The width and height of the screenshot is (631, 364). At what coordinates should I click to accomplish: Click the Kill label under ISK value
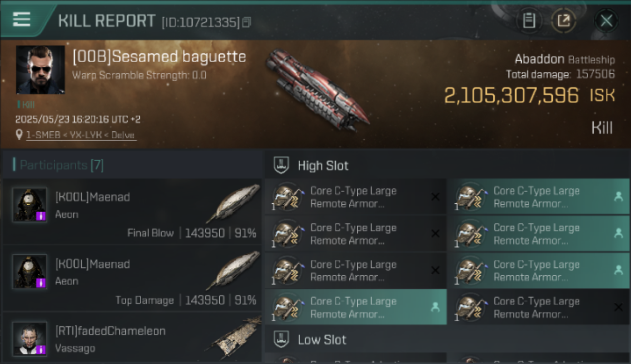click(602, 128)
